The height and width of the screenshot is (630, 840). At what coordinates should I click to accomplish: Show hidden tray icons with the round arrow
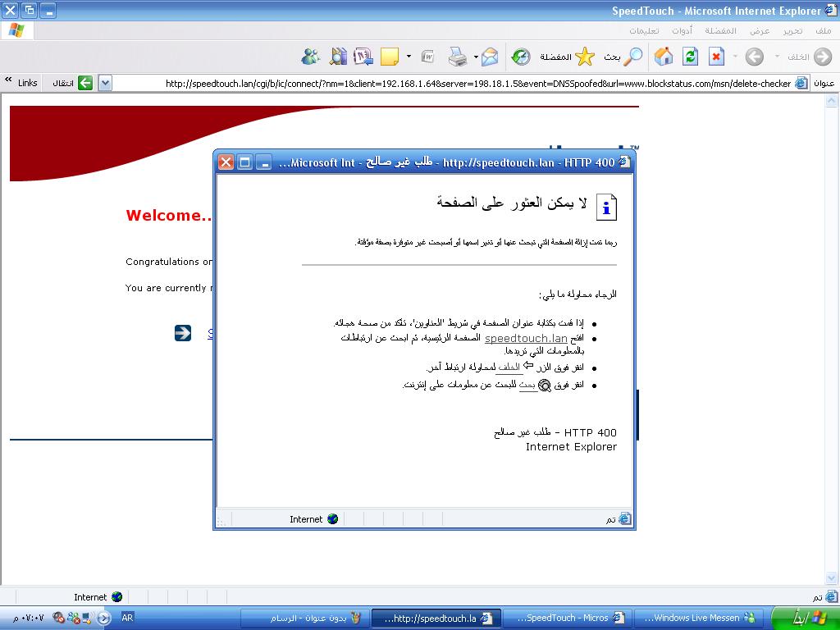point(104,619)
